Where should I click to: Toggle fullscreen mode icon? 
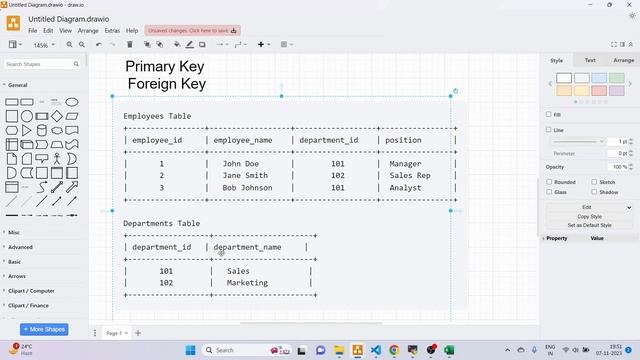tap(614, 44)
